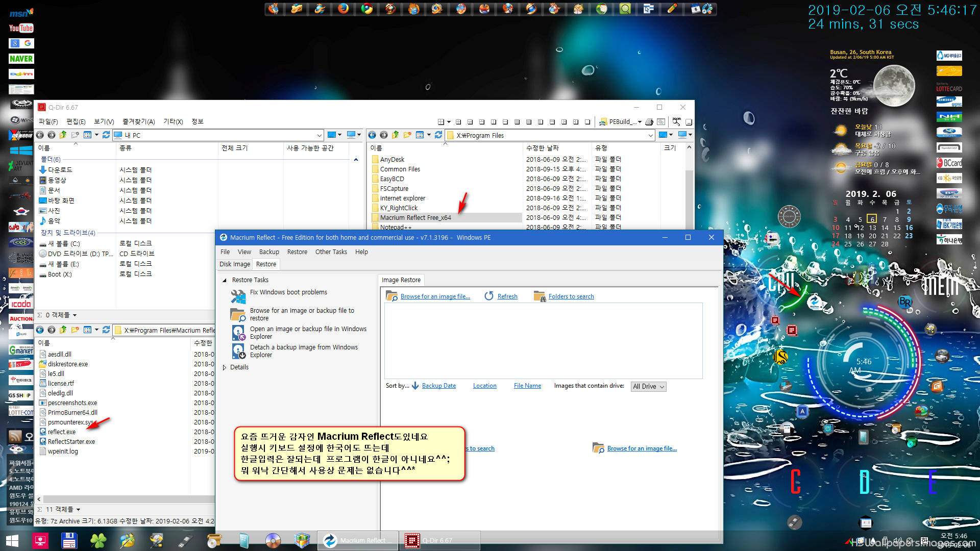The height and width of the screenshot is (551, 980).
Task: Click back button in Q-Dir 내 PC pane
Action: tap(40, 135)
